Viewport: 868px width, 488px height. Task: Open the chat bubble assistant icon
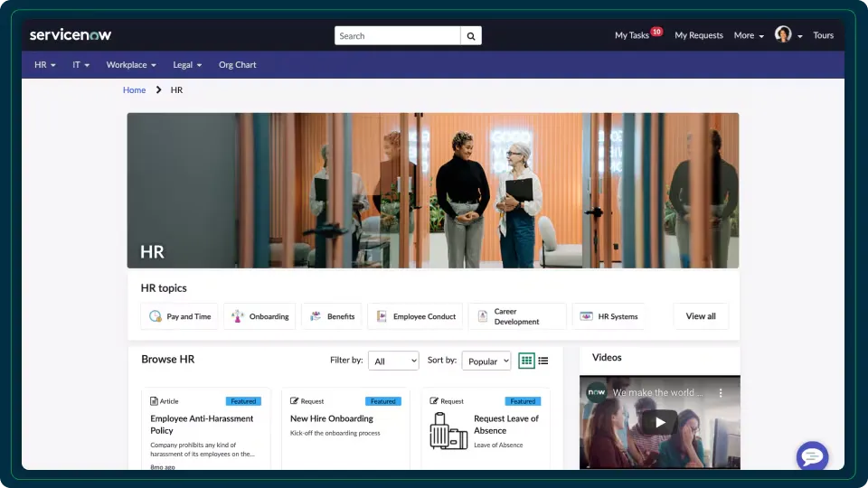coord(812,456)
